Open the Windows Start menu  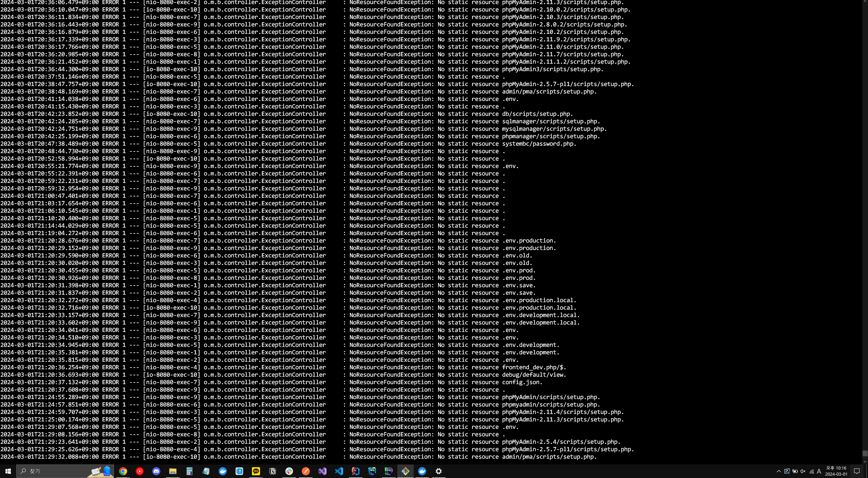[8, 471]
